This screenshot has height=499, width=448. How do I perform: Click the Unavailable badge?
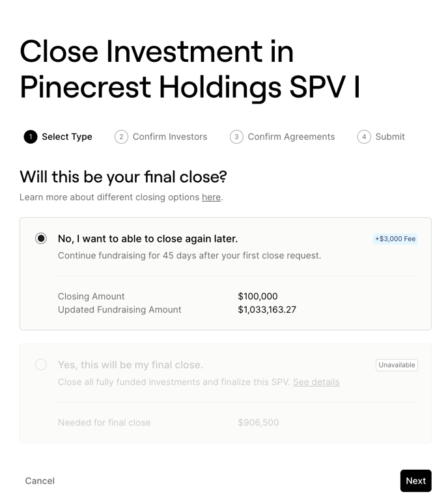[x=397, y=365]
